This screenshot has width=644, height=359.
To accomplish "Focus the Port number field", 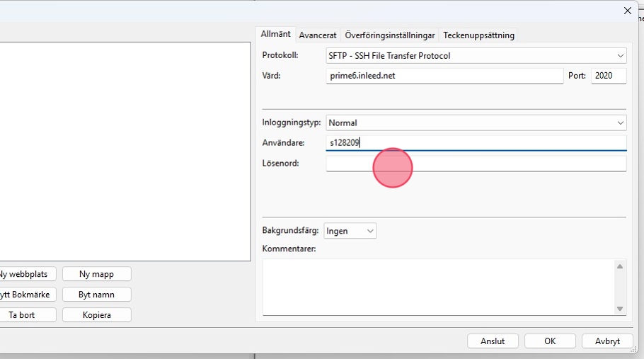I will [x=608, y=76].
